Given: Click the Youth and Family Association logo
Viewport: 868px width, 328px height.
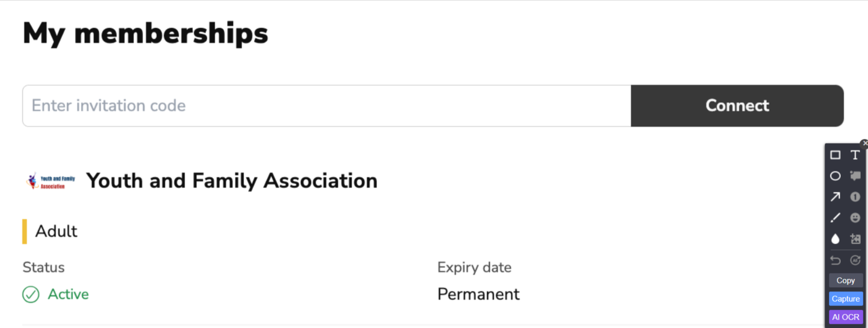Looking at the screenshot, I should point(51,181).
